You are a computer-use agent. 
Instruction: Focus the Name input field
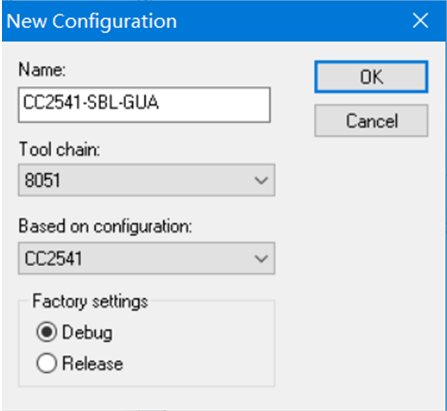(x=144, y=105)
